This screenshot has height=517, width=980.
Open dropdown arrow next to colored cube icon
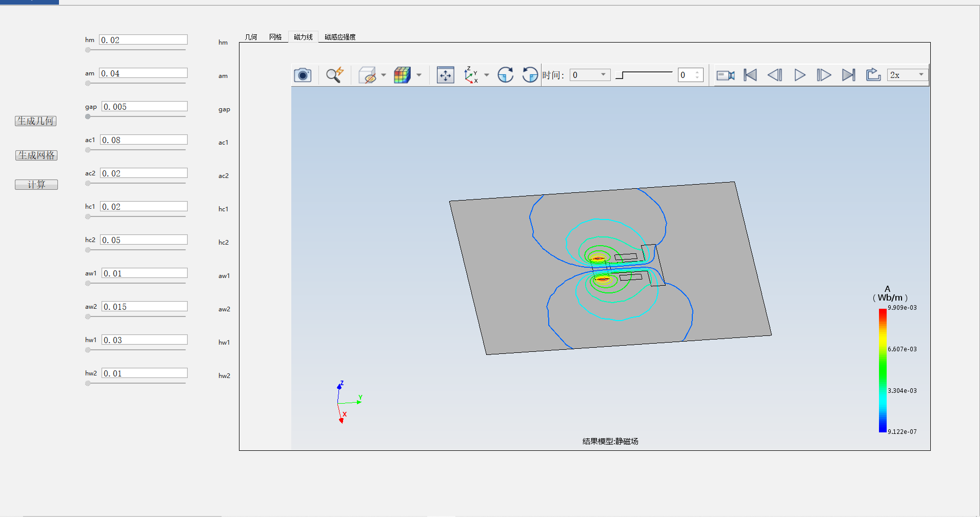(419, 75)
